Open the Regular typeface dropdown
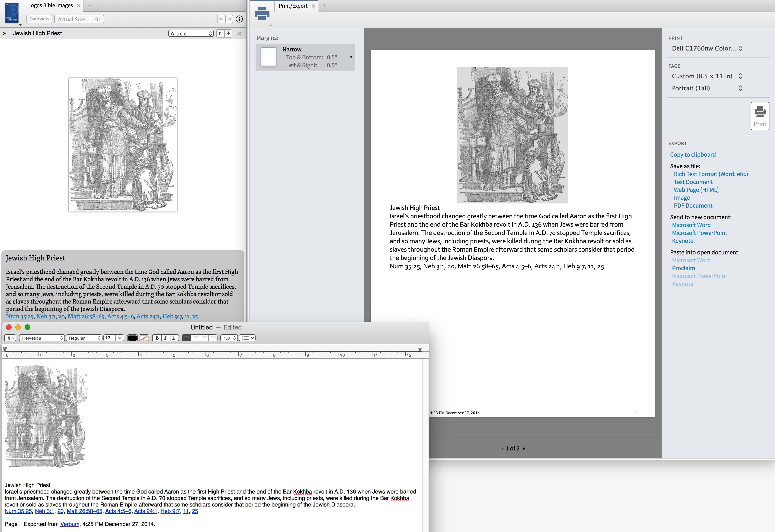 point(84,338)
